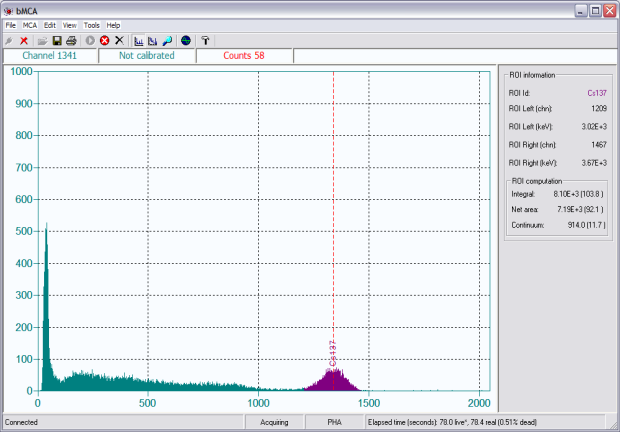Click the Net area value 7.19E+3
Image resolution: width=620 pixels, height=432 pixels.
(x=580, y=209)
